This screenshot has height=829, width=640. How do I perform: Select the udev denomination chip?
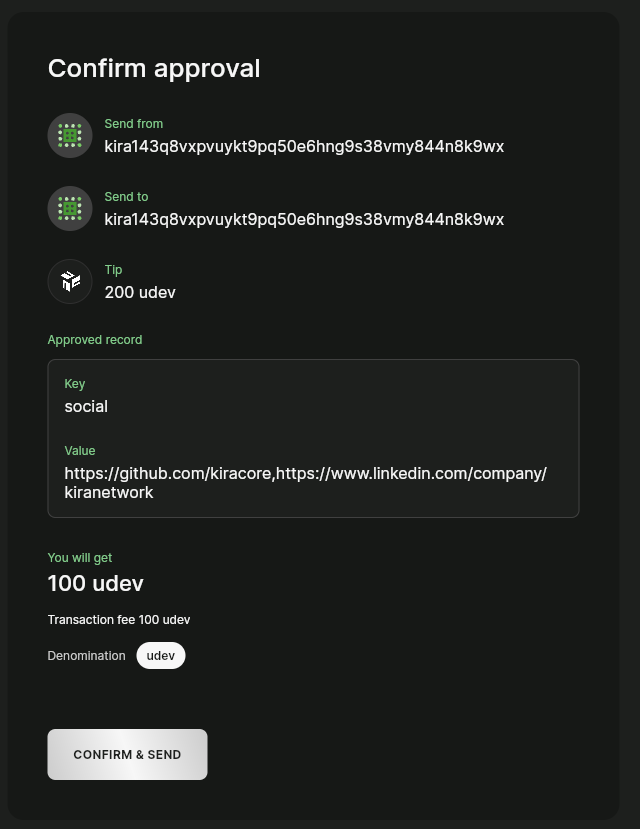click(161, 656)
